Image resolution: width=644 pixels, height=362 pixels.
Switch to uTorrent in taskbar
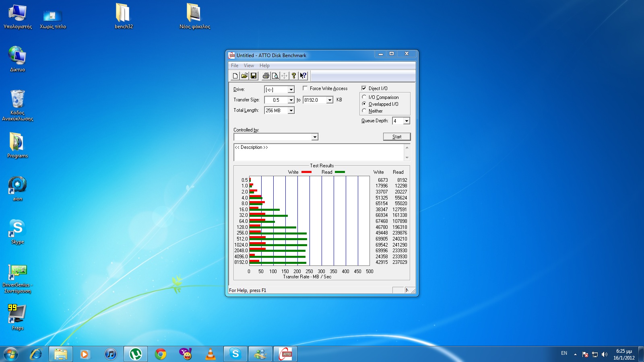tap(136, 354)
